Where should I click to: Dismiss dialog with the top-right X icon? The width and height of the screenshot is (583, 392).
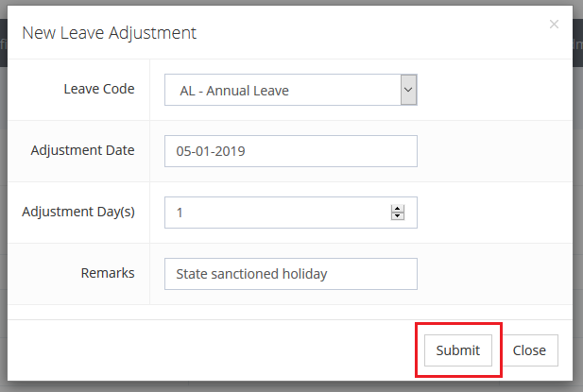tap(554, 25)
